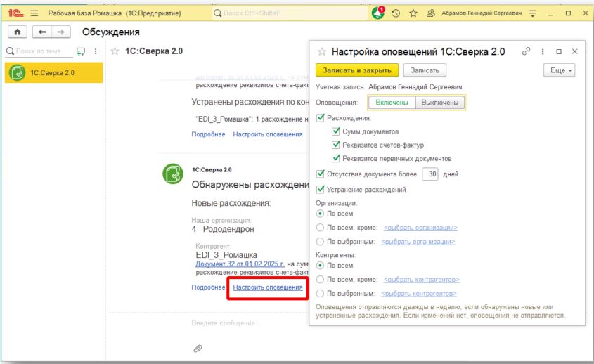Image resolution: width=594 pixels, height=364 pixels.
Task: Select 1С:Сверка 2.0 discussion in list
Action: (x=53, y=72)
